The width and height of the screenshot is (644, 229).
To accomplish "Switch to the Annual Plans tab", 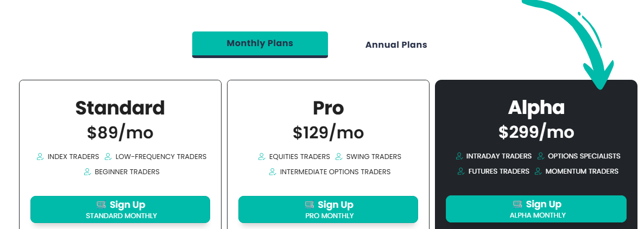I will pos(396,45).
